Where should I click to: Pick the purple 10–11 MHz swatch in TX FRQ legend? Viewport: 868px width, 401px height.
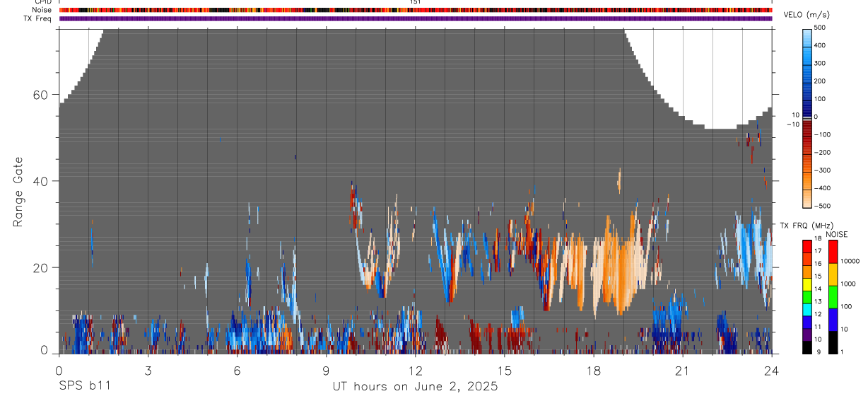(x=807, y=335)
